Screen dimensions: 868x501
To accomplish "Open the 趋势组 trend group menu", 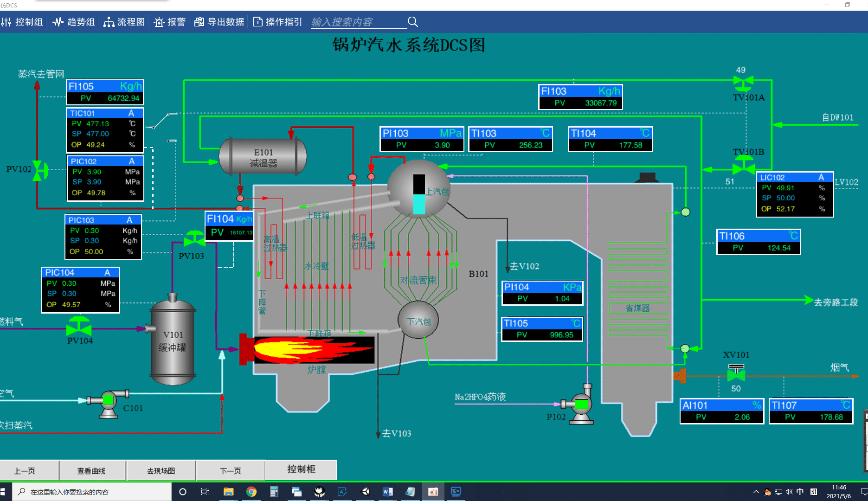I will [x=74, y=22].
